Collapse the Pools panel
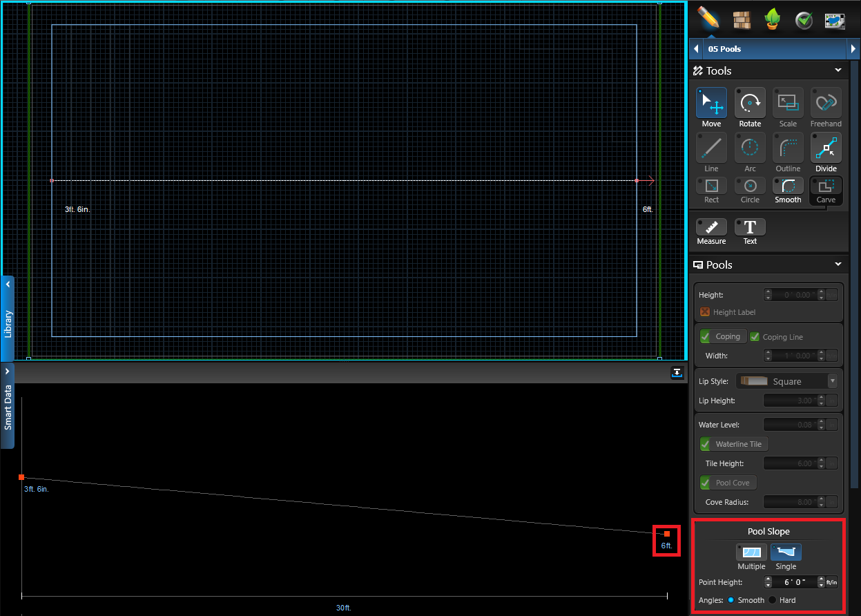Image resolution: width=861 pixels, height=616 pixels. [x=838, y=264]
